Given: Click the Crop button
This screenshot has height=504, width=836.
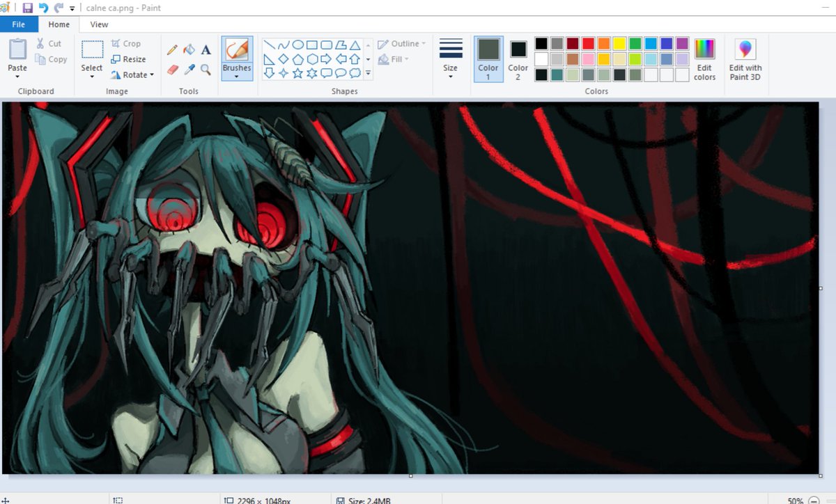Looking at the screenshot, I should [x=125, y=43].
